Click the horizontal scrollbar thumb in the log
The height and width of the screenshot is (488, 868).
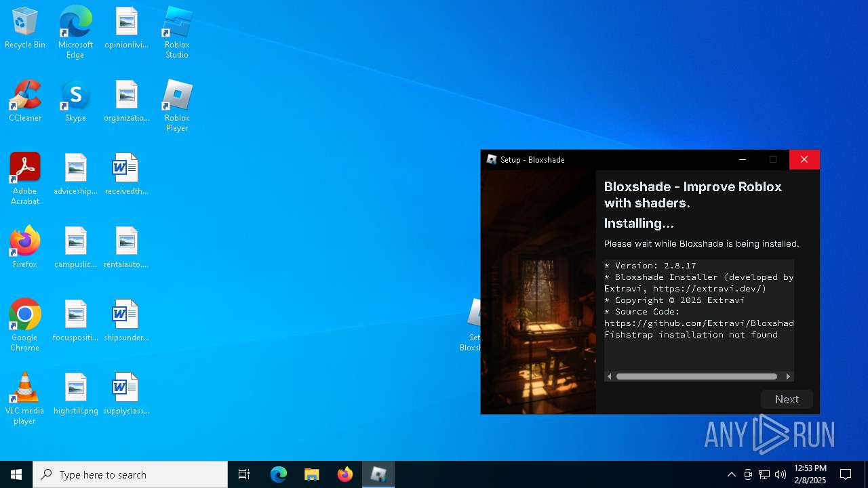[x=696, y=376]
